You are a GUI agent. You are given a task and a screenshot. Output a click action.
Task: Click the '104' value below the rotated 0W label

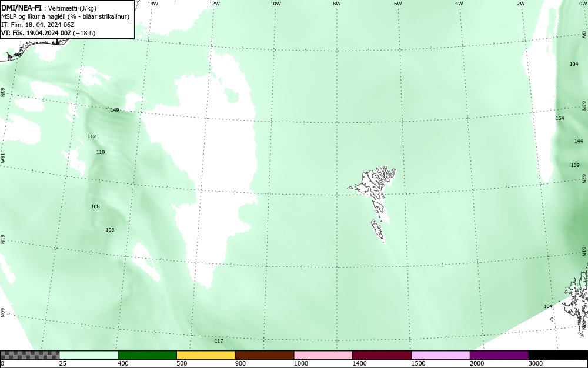[x=574, y=64]
